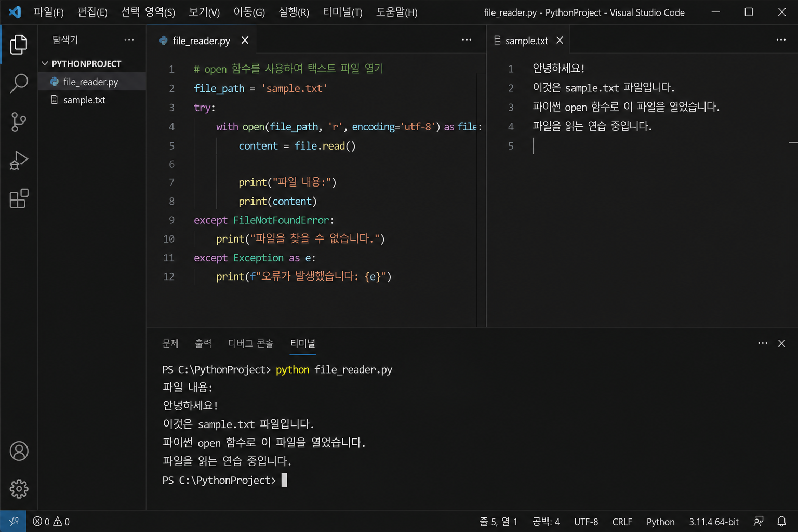
Task: Open explorer panel more actions ellipsis
Action: (129, 39)
